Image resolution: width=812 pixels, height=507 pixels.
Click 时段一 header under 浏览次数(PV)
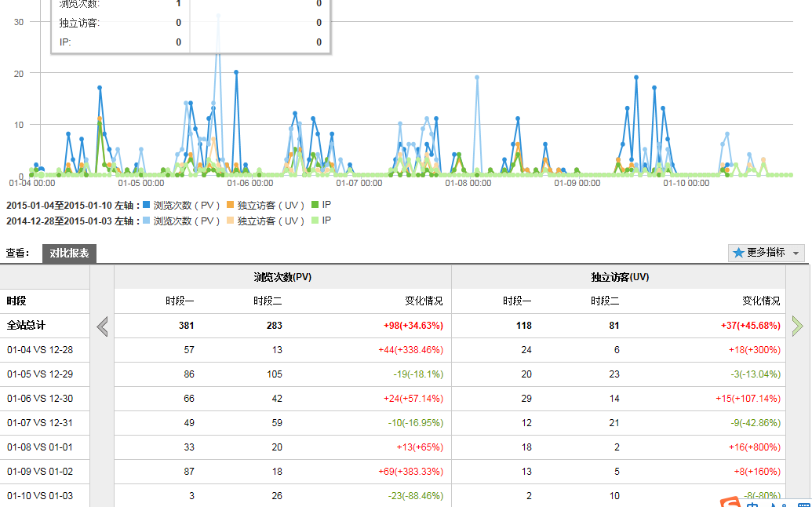(180, 301)
